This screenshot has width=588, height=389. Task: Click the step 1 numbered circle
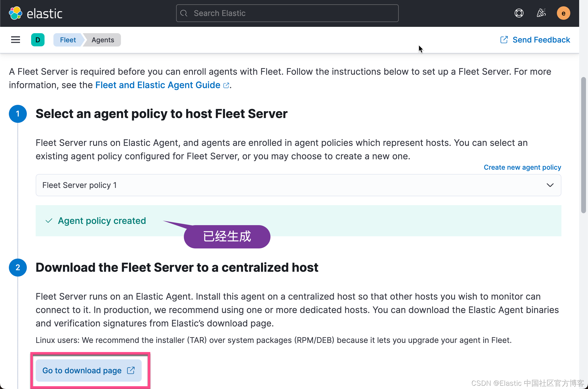[18, 114]
